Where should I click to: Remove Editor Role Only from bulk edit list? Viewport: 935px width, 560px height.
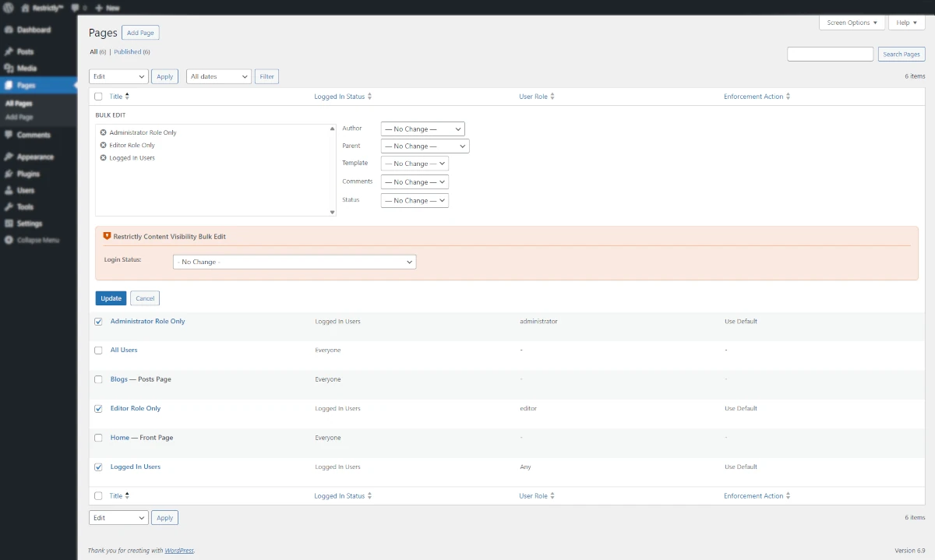103,145
